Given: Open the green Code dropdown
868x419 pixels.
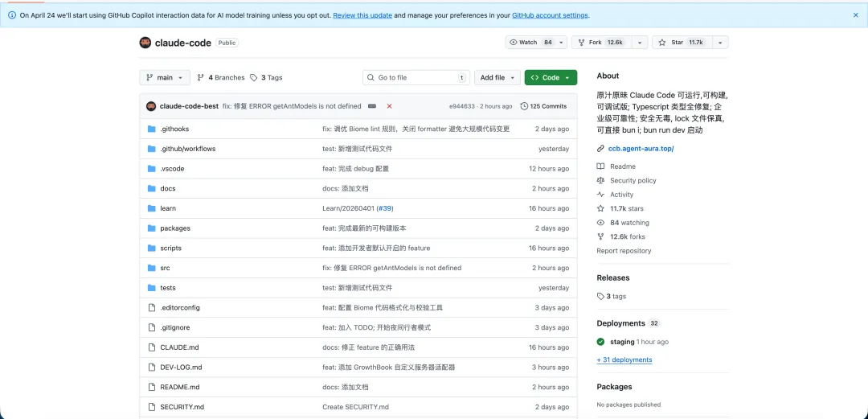Looking at the screenshot, I should pos(551,77).
